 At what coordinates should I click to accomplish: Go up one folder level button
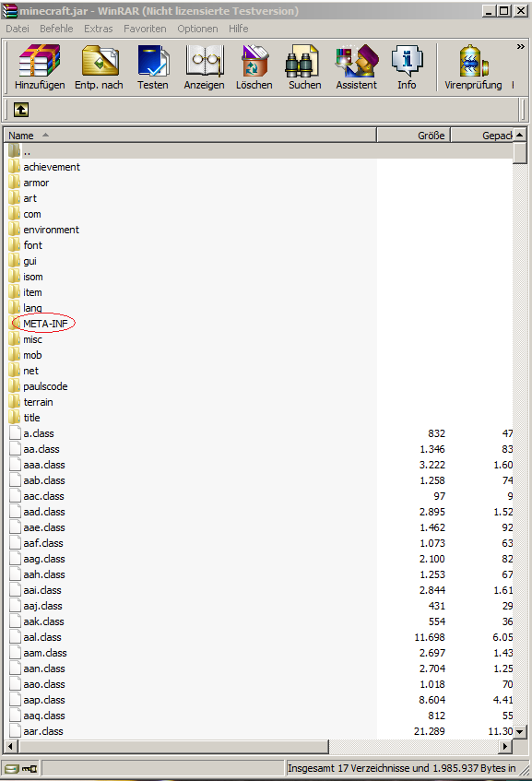[x=21, y=110]
